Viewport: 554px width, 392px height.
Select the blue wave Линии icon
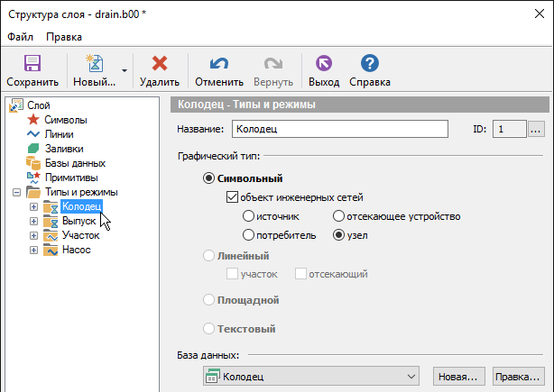point(33,134)
